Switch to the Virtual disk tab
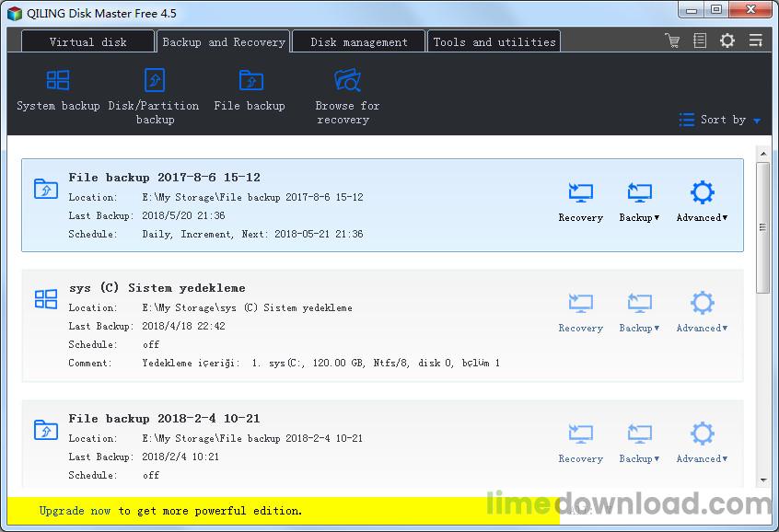Image resolution: width=779 pixels, height=532 pixels. point(87,41)
